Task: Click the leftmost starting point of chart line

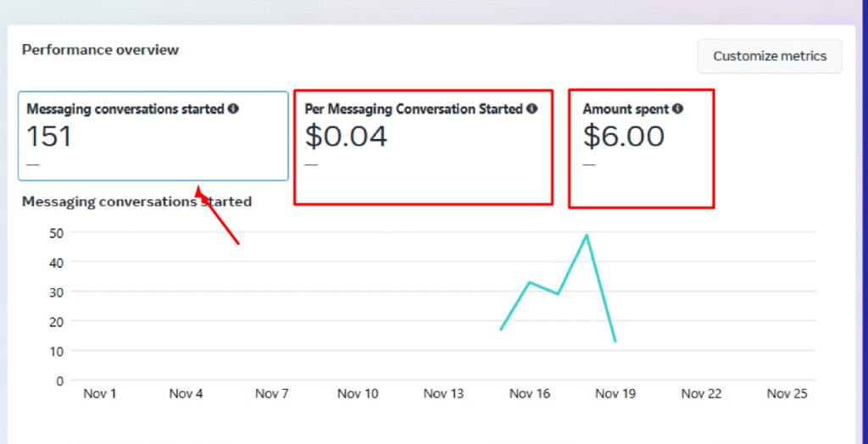Action: point(501,330)
